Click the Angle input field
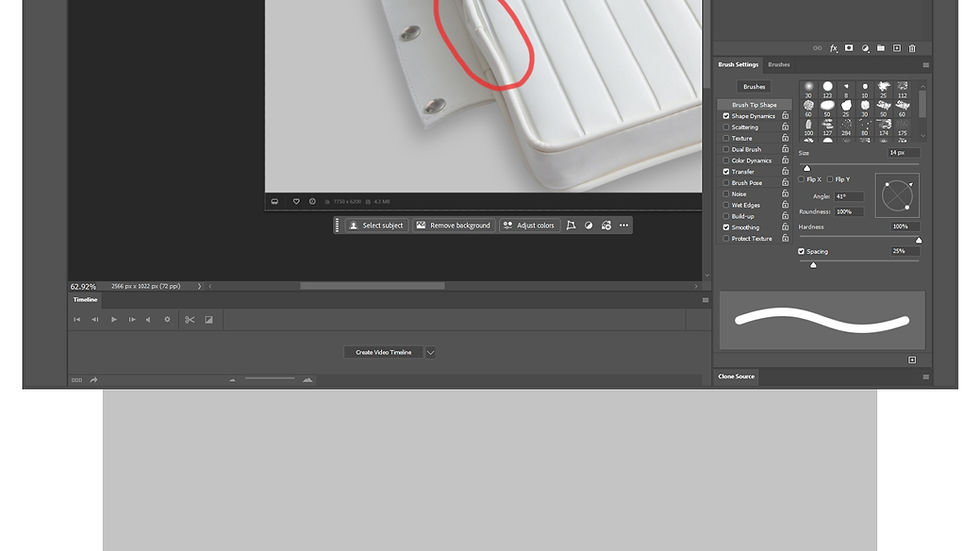This screenshot has width=980, height=551. pos(849,196)
